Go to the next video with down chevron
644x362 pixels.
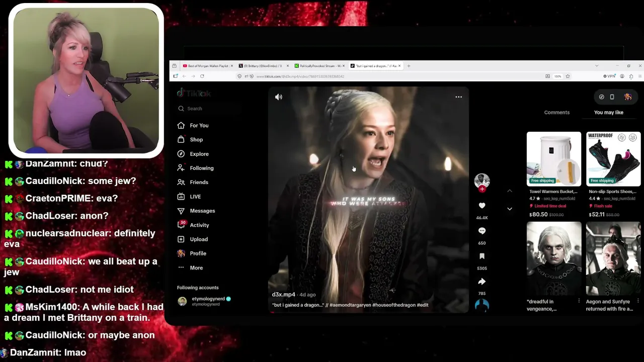pyautogui.click(x=509, y=209)
